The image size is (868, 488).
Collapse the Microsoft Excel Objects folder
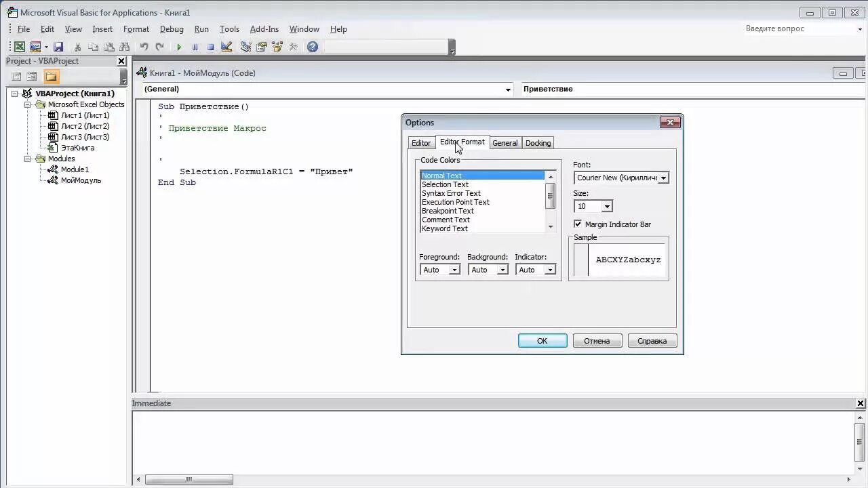coord(28,104)
